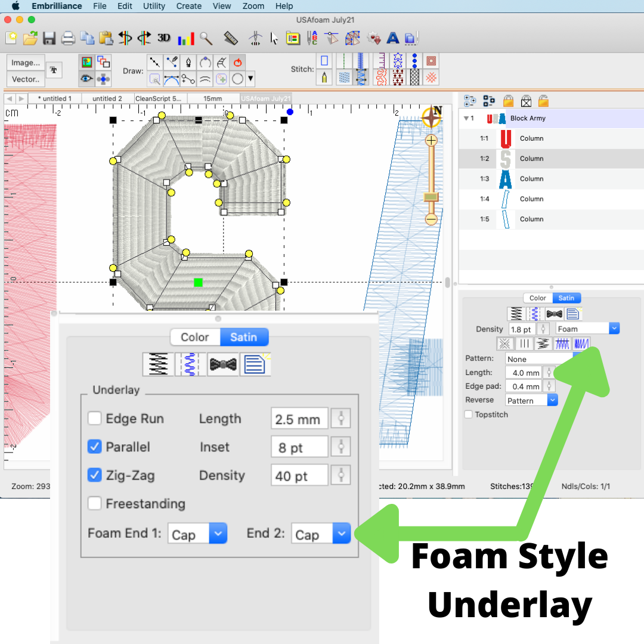Select the magnifying glass zoom tool
The height and width of the screenshot is (644, 644).
click(x=206, y=39)
